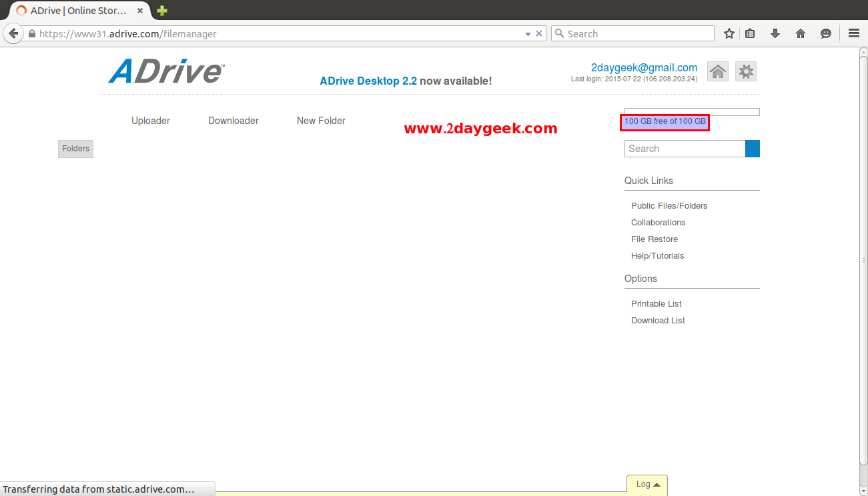Click the Printable List option
Viewport: 868px width, 496px height.
[657, 304]
